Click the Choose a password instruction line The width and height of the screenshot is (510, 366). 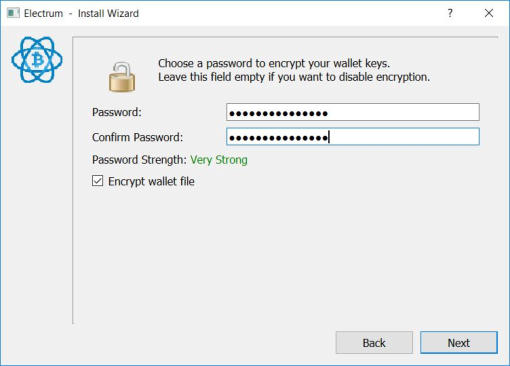click(274, 63)
